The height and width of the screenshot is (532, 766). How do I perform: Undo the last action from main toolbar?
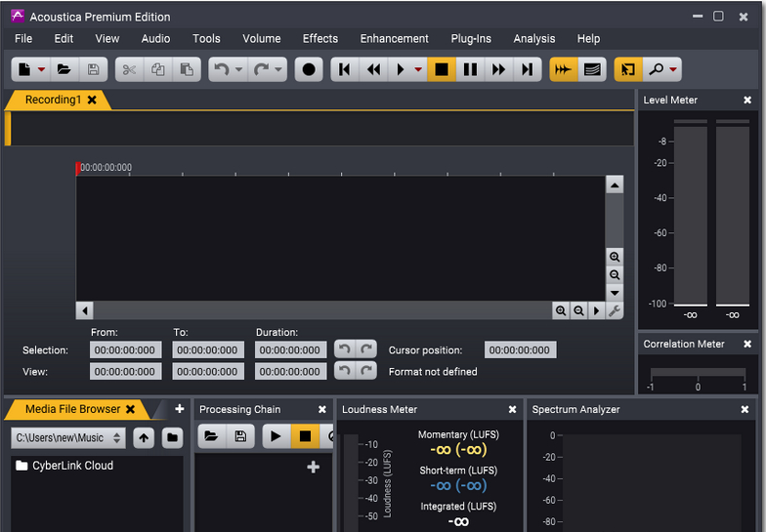pos(222,70)
